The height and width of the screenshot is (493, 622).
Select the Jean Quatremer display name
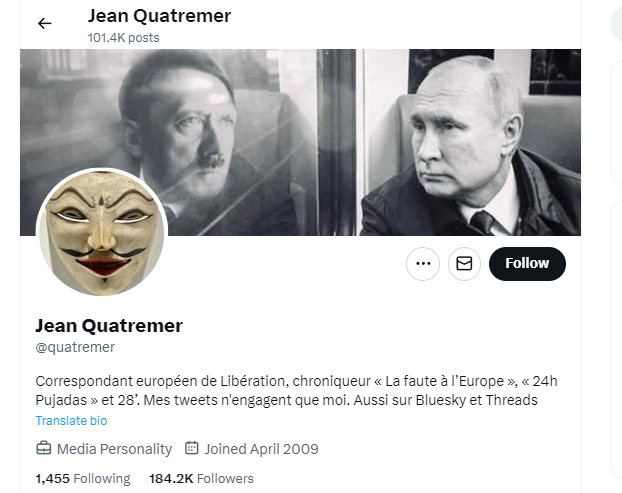[x=109, y=326]
